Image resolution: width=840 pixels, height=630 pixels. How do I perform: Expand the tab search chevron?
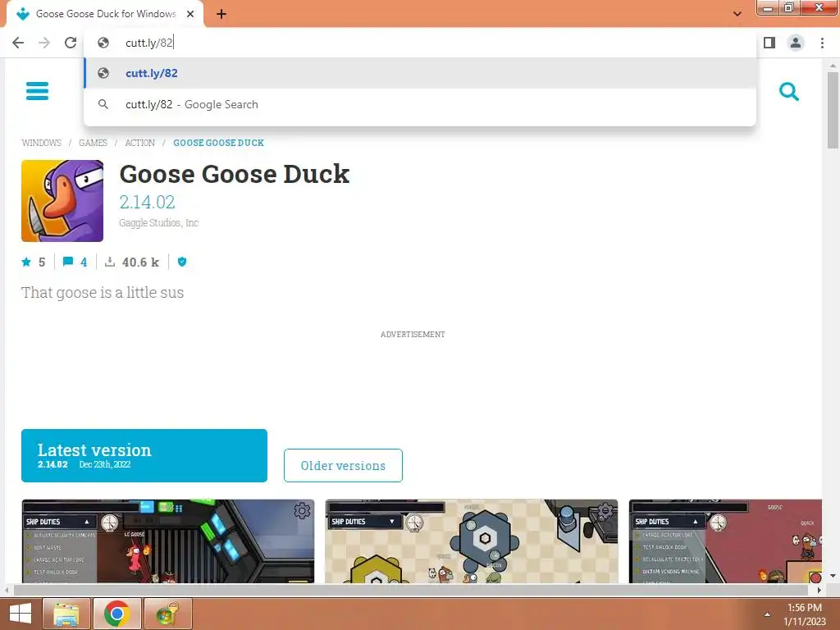(x=737, y=14)
